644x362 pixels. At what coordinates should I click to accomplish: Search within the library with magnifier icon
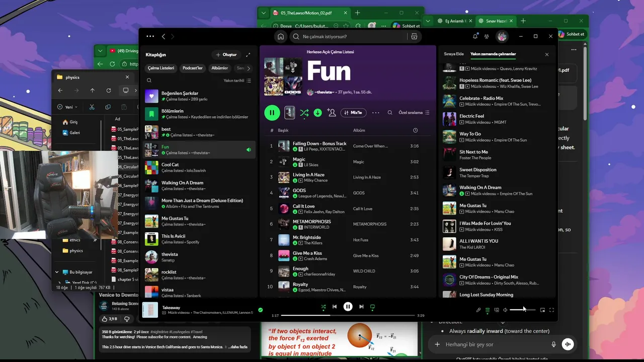coord(149,80)
